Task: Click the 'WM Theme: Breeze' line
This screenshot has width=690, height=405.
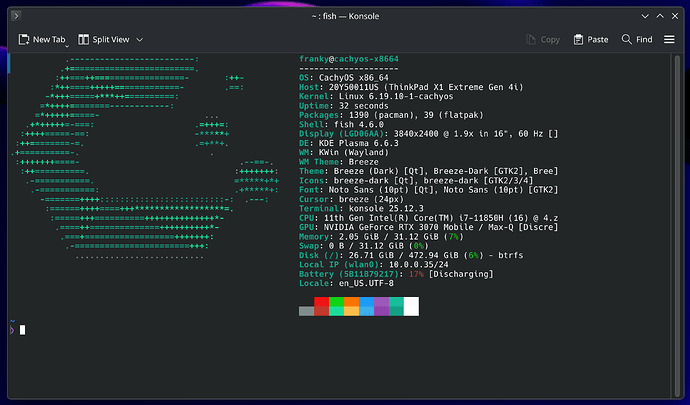Action: (x=338, y=162)
